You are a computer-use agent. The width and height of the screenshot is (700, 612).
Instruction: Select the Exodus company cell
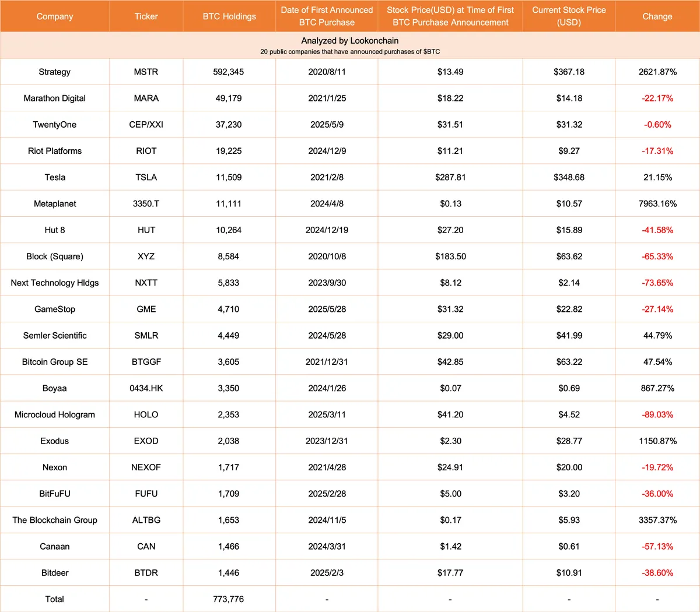(55, 441)
